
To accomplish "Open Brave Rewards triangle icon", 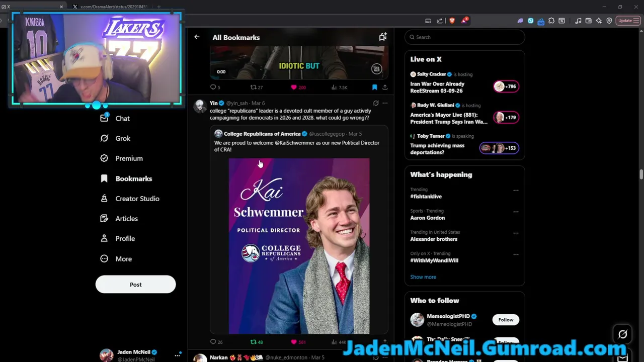I will coord(465,21).
